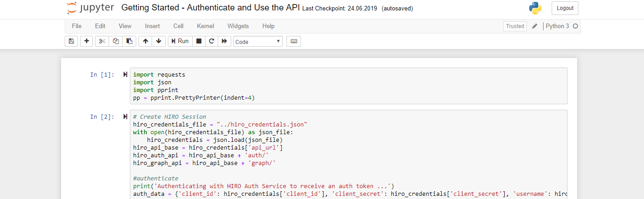Select the In [1] prompt label
Image resolution: width=644 pixels, height=199 pixels.
[x=102, y=74]
